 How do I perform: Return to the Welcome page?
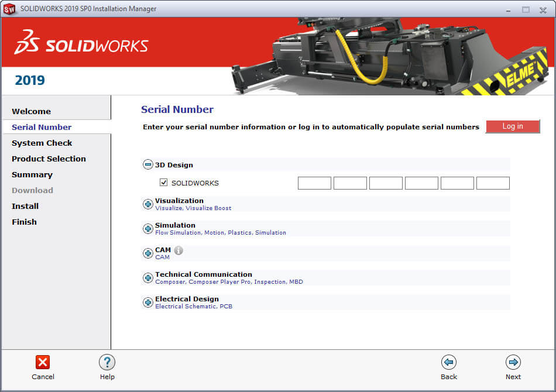coord(31,111)
